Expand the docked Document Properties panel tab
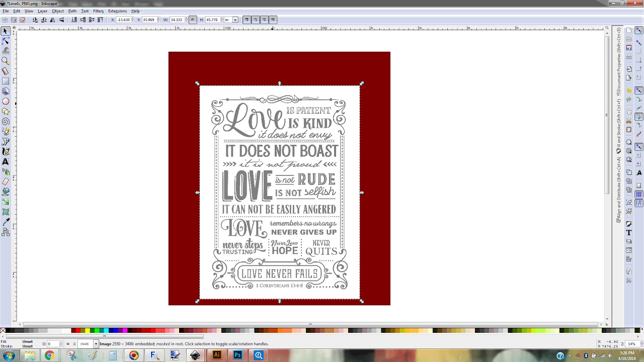 (619, 61)
